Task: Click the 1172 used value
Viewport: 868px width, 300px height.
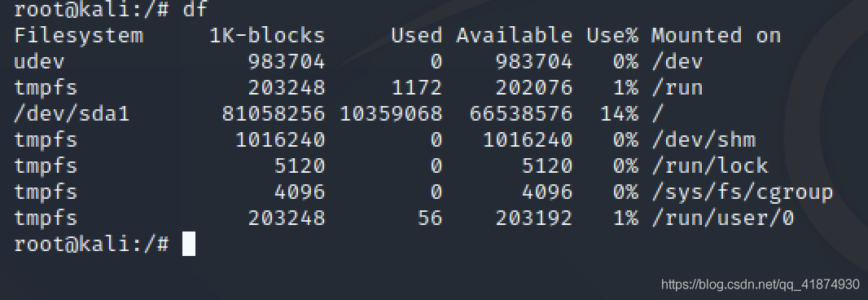Action: click(x=417, y=87)
